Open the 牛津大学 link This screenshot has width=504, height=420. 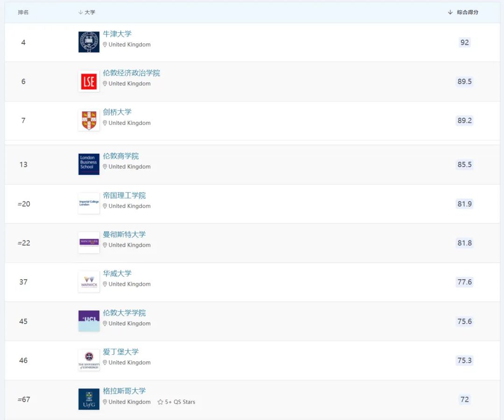point(117,34)
